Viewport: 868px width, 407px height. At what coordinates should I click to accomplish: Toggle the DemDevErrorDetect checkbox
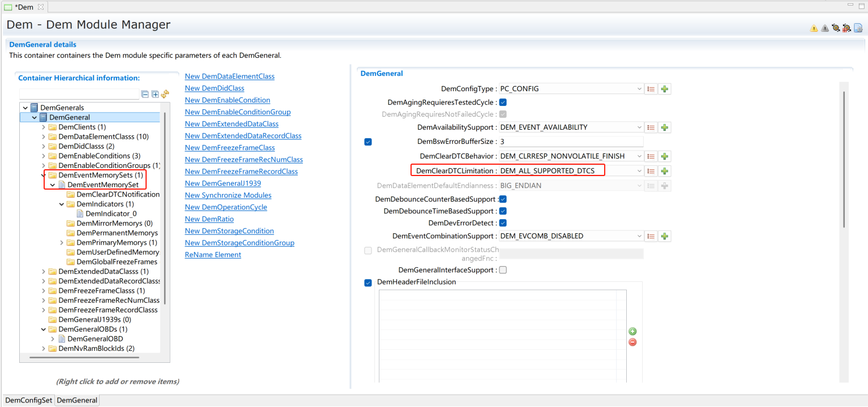(503, 223)
